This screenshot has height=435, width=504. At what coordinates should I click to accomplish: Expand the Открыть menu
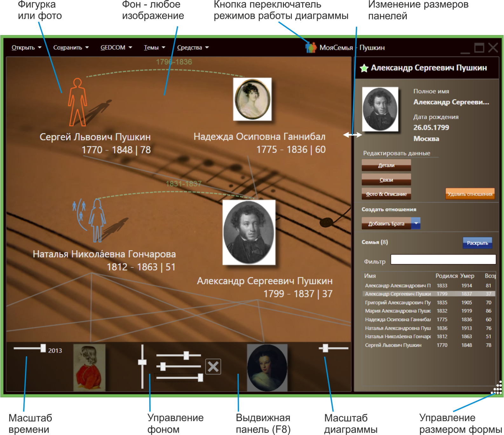point(26,47)
